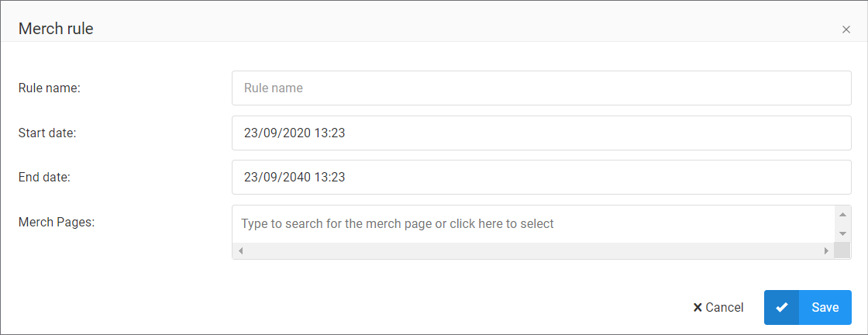Click the Merch Pages scroll down arrow
The height and width of the screenshot is (335, 868).
[842, 233]
